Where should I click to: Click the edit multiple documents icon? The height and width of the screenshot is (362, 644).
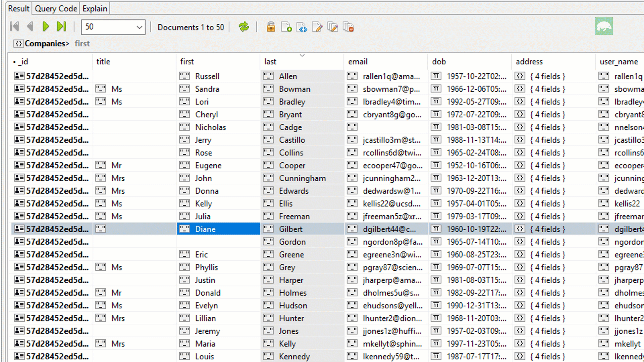click(x=333, y=27)
